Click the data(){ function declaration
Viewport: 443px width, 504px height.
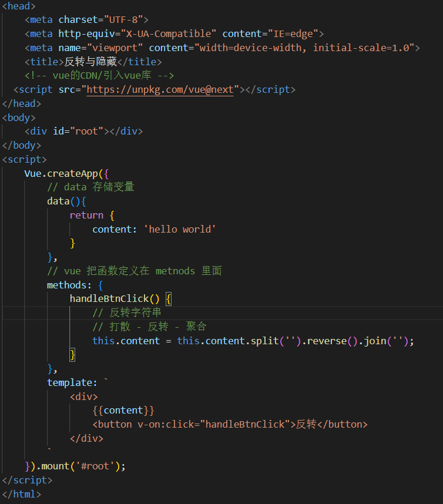point(66,201)
